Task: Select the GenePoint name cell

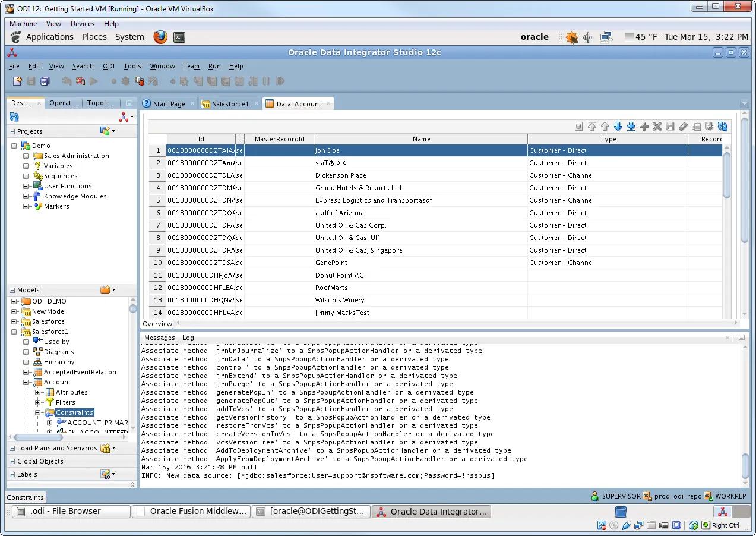Action: 421,263
